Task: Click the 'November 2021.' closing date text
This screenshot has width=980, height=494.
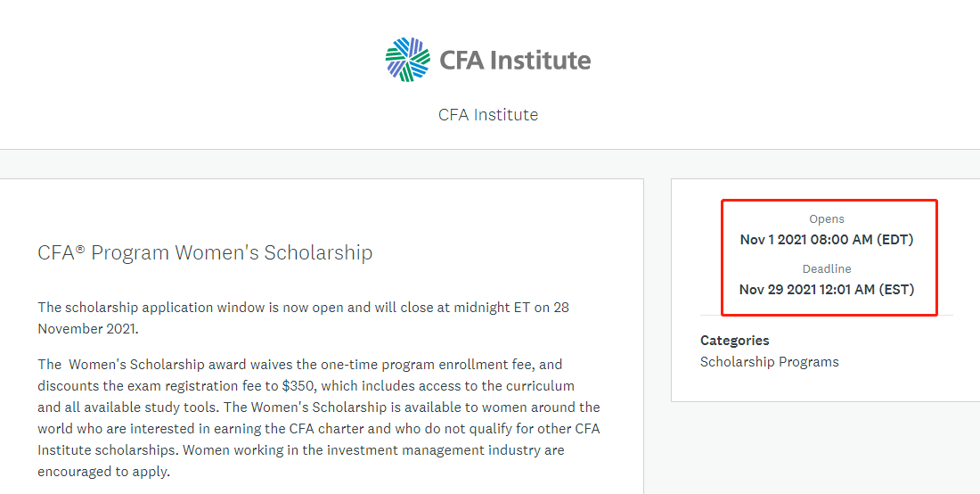Action: click(88, 329)
